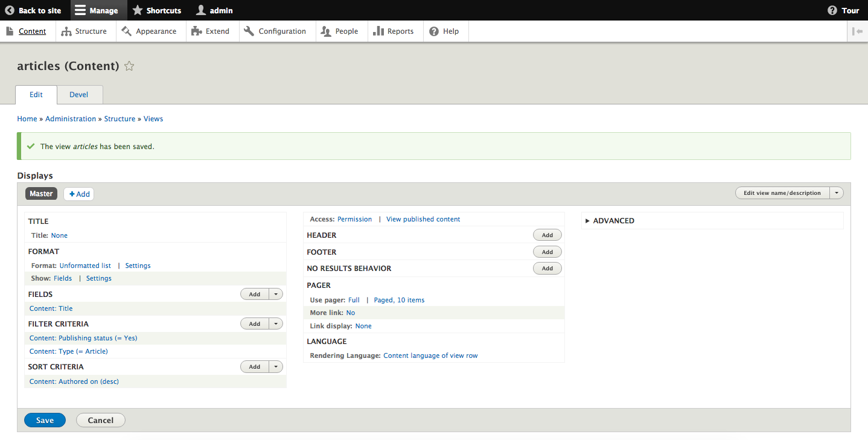Expand the ADVANCED section
This screenshot has height=440, width=868.
coord(610,221)
